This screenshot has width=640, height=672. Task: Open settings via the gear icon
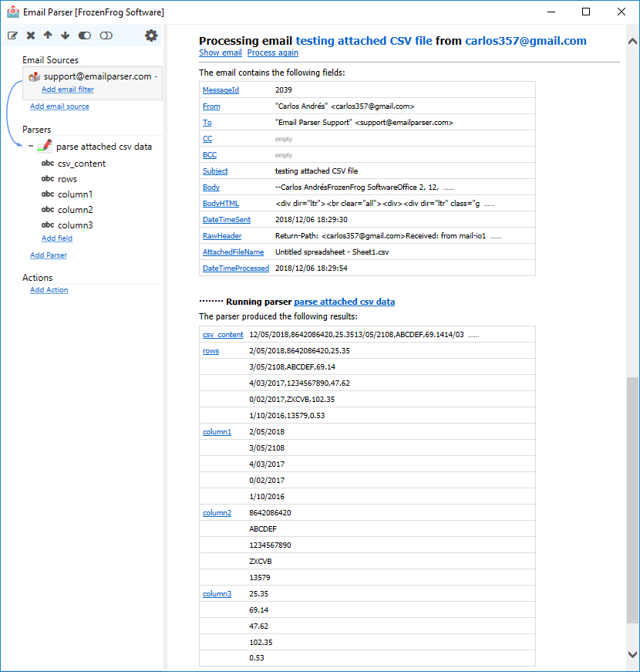(151, 35)
